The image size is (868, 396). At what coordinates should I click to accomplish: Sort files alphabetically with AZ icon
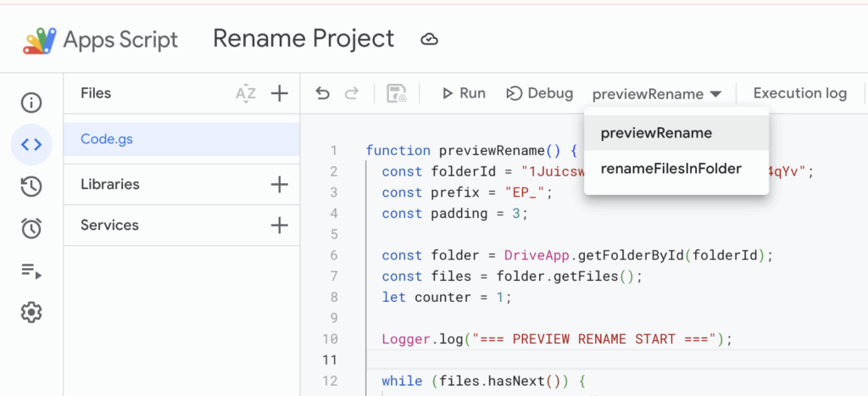(245, 93)
